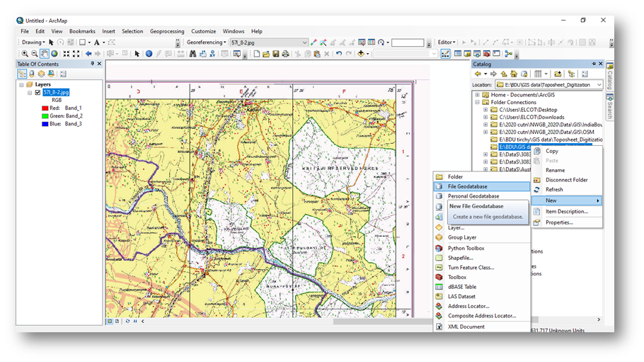Click Connect To Folder in Catalog
The image size is (644, 362).
pyautogui.click(x=558, y=74)
